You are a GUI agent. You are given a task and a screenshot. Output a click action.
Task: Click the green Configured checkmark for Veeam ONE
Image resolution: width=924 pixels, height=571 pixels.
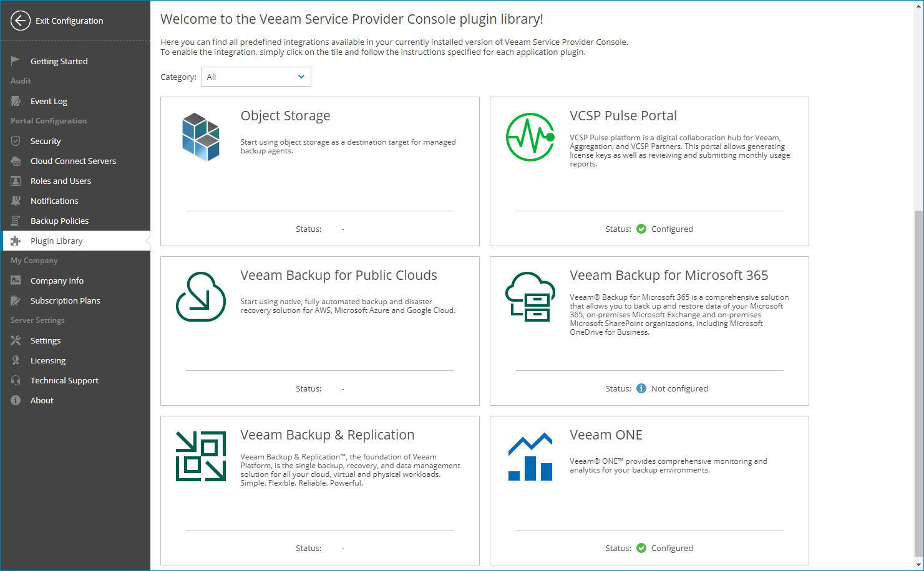(x=641, y=548)
